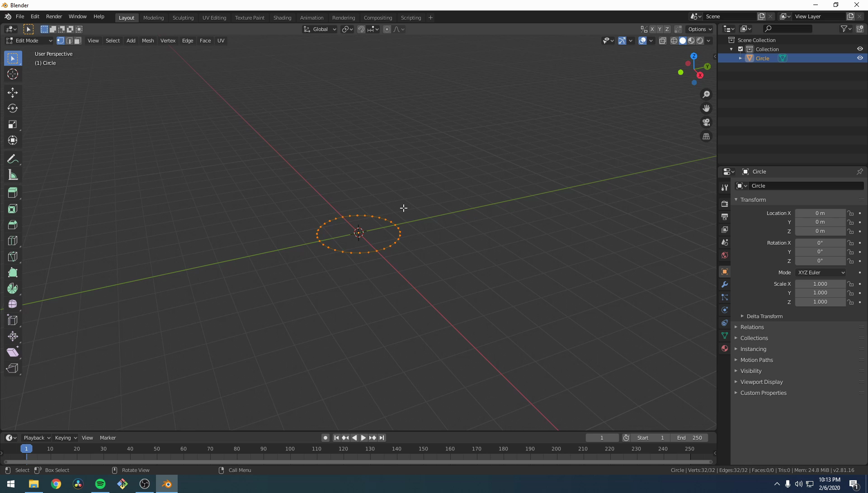Activate the Annotate pencil tool
Viewport: 868px width, 493px height.
tap(13, 159)
